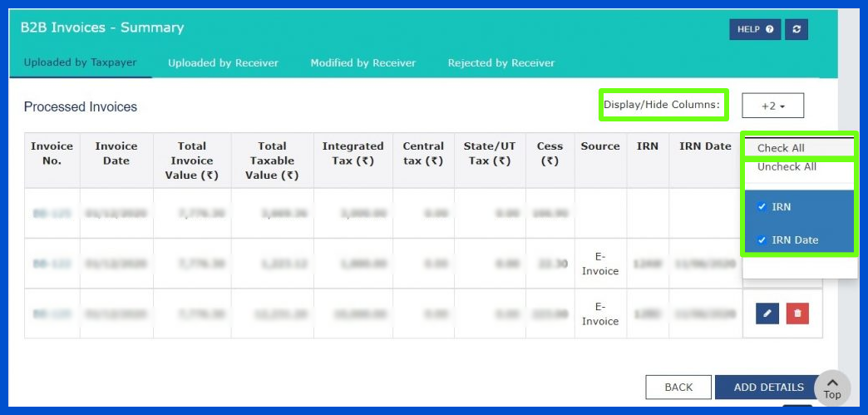Switch to Rejected by Receiver tab
Image resolution: width=868 pixels, height=415 pixels.
pos(501,62)
